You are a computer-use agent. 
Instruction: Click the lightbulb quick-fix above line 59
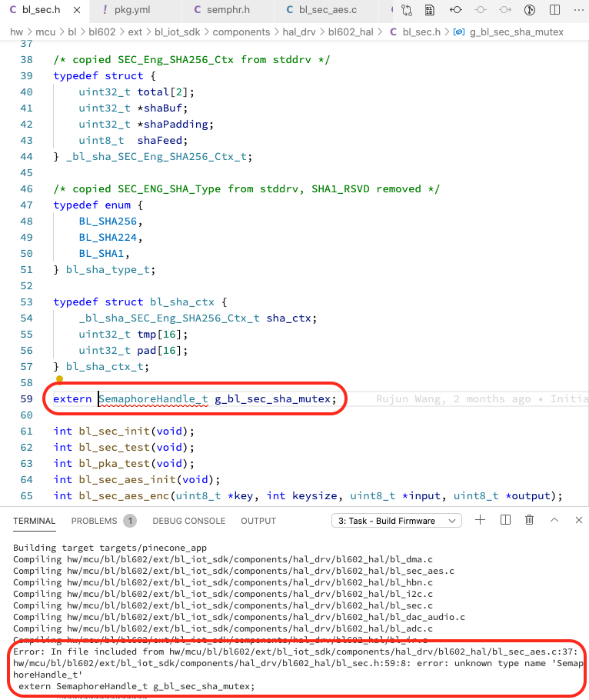(58, 380)
